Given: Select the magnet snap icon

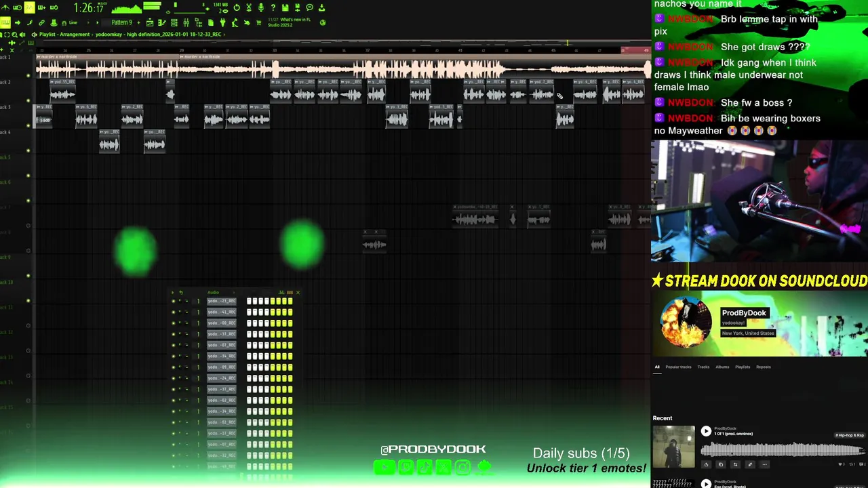Looking at the screenshot, I should pos(64,22).
